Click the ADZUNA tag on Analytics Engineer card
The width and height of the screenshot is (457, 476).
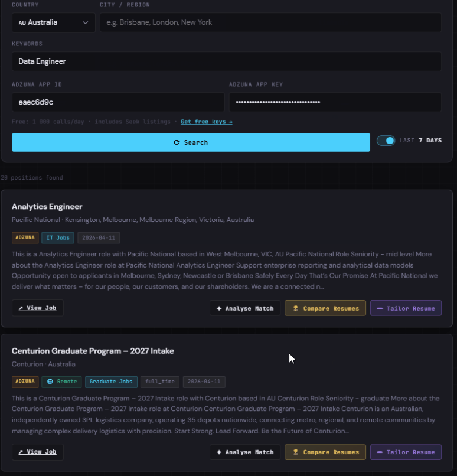click(x=25, y=237)
